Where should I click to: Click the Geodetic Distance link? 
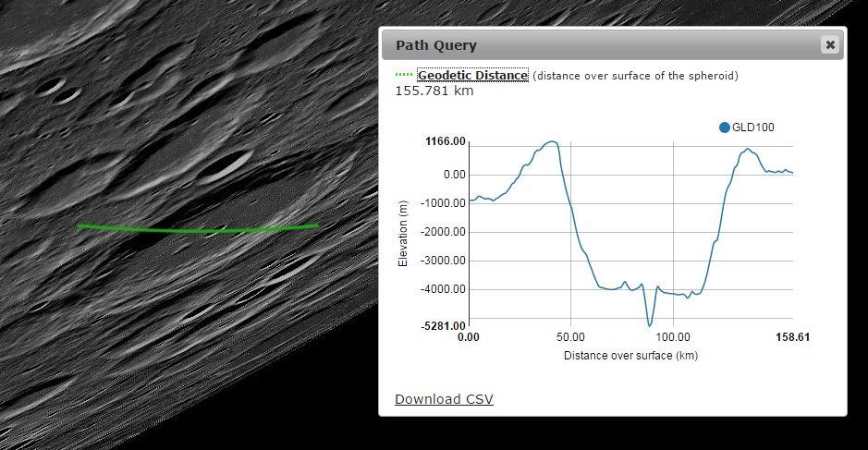click(472, 76)
